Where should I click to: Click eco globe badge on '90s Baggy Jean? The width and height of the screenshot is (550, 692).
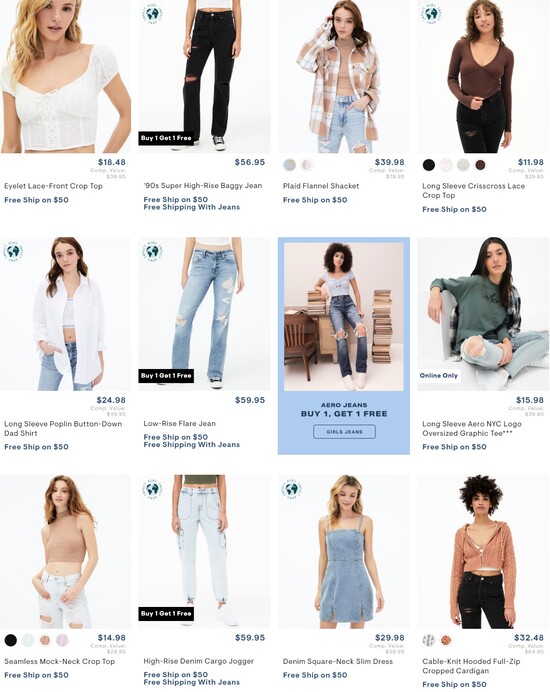[152, 14]
